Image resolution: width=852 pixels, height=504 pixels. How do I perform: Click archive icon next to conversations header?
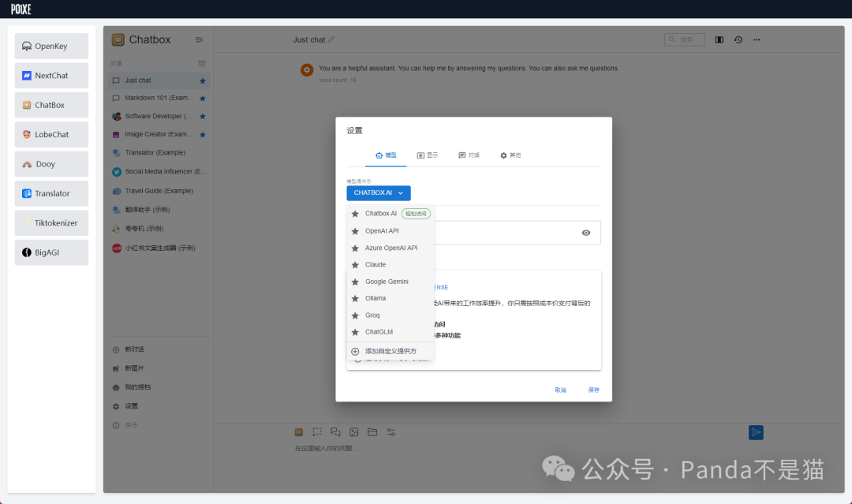(202, 64)
